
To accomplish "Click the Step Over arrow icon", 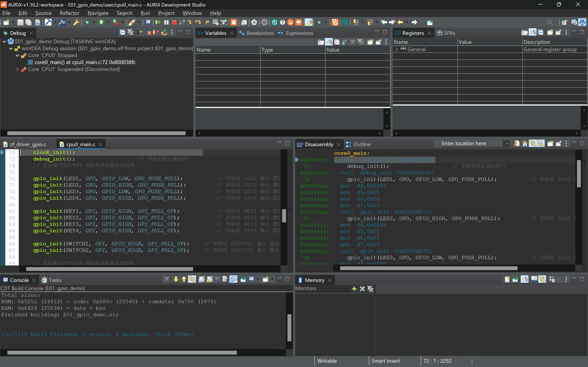I will click(198, 22).
